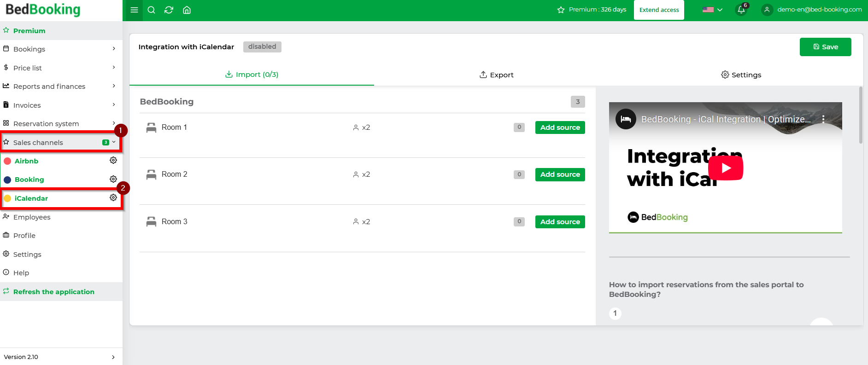Switch to the Import (0/3) tab
Viewport: 868px width, 365px height.
pyautogui.click(x=252, y=75)
